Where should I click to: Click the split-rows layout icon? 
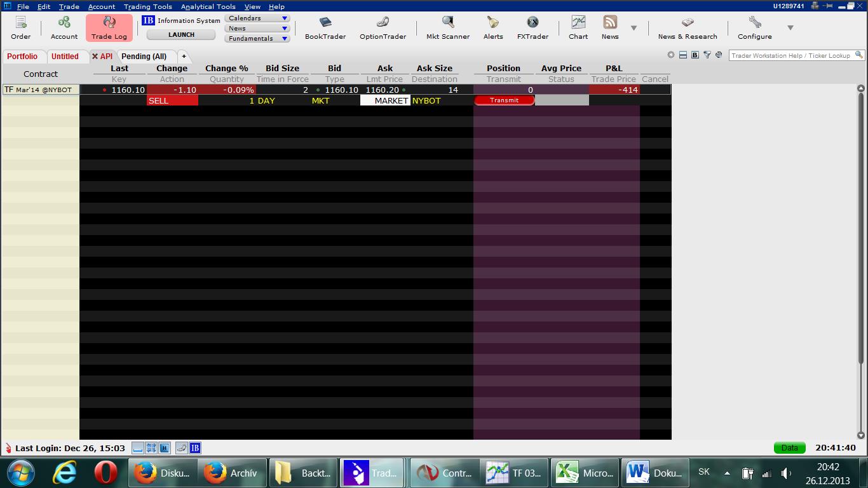click(x=683, y=55)
